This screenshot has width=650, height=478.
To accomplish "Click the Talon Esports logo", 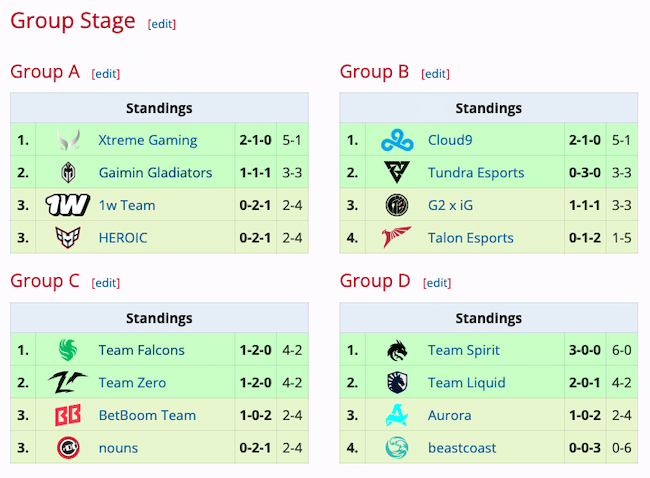I will coord(397,238).
